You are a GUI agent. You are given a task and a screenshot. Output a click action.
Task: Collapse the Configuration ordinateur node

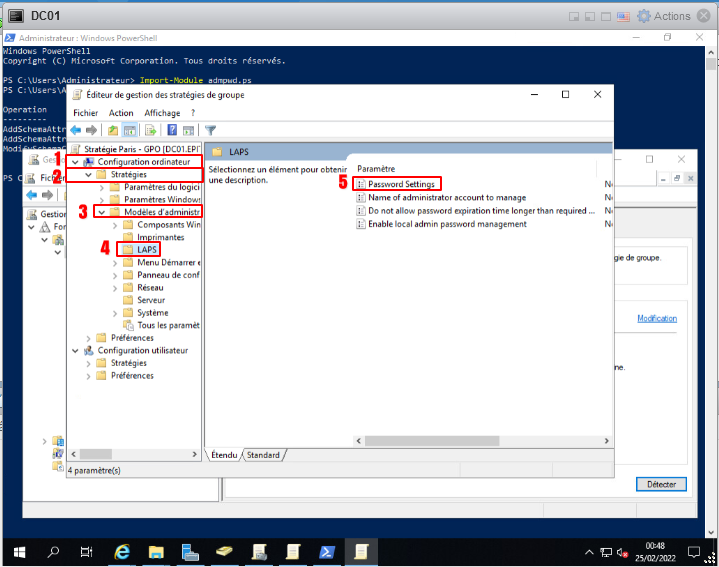tap(75, 162)
